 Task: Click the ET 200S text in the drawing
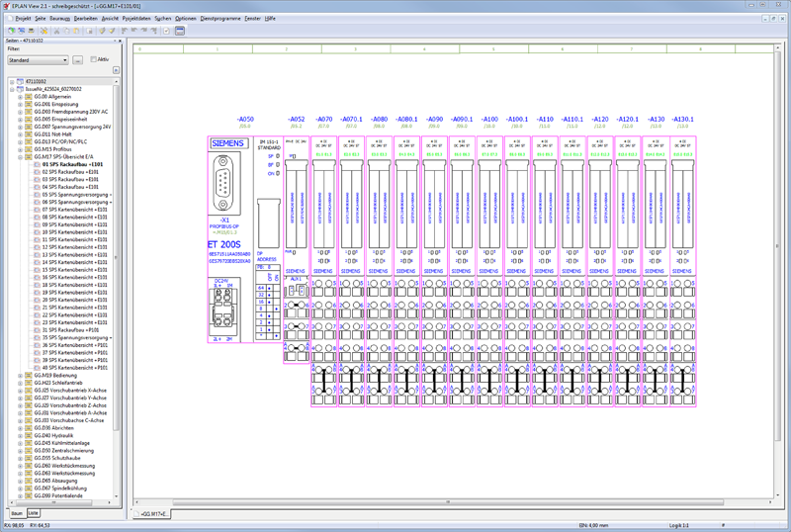tap(224, 244)
